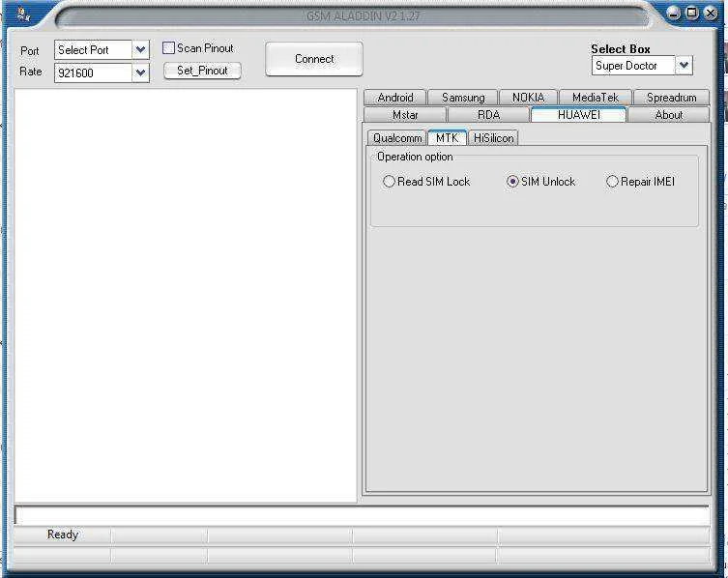The width and height of the screenshot is (728, 578).
Task: Select the HUAWEI tab
Action: click(579, 114)
